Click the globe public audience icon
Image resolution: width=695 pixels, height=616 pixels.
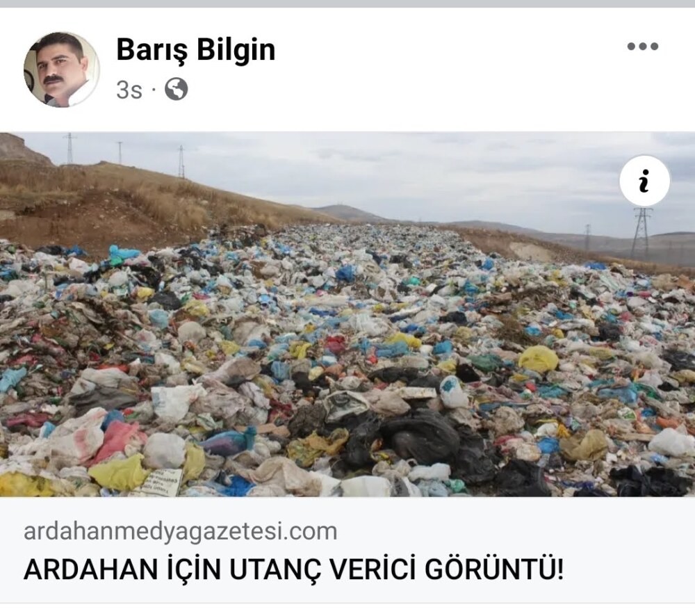(176, 89)
